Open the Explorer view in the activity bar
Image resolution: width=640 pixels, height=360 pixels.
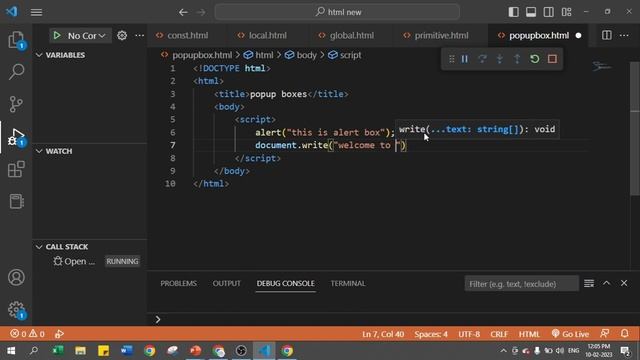[x=16, y=40]
